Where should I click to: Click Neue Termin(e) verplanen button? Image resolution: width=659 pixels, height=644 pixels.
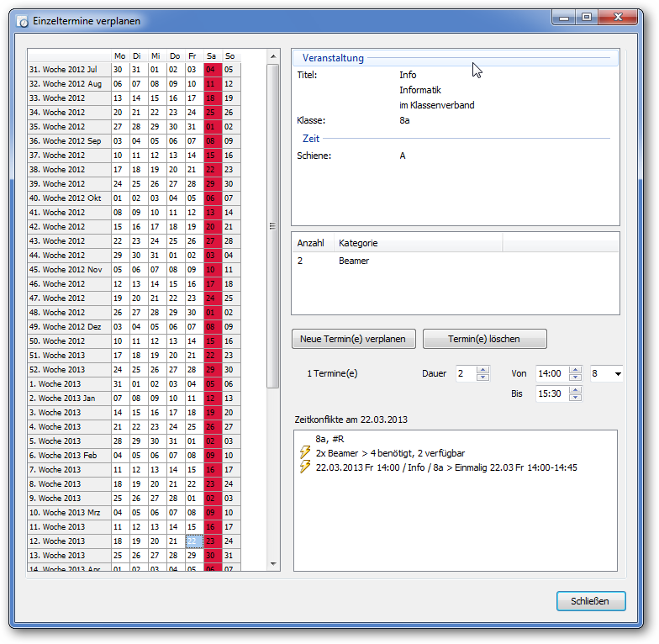pyautogui.click(x=353, y=339)
